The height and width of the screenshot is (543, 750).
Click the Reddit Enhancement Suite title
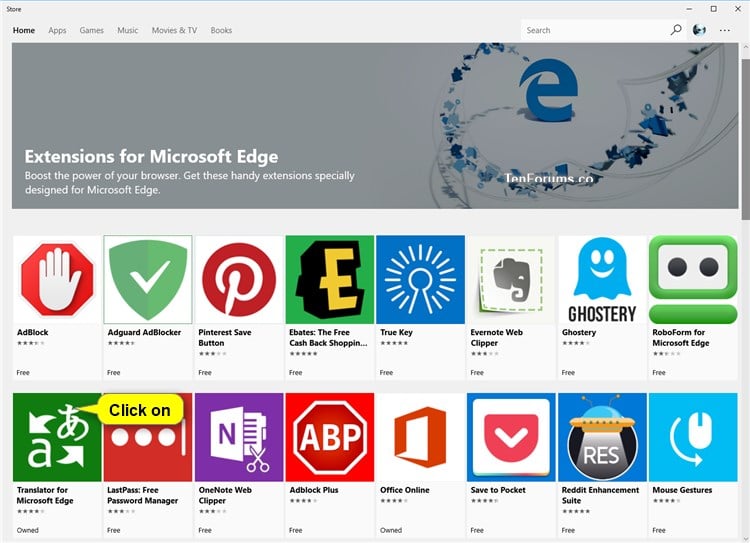click(600, 495)
